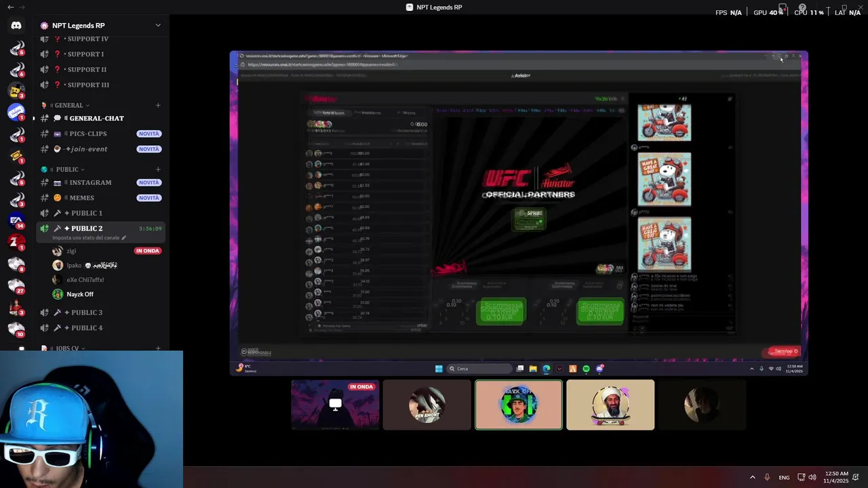868x488 pixels.
Task: Join the SUPPORT IV voice channel
Action: (101, 39)
